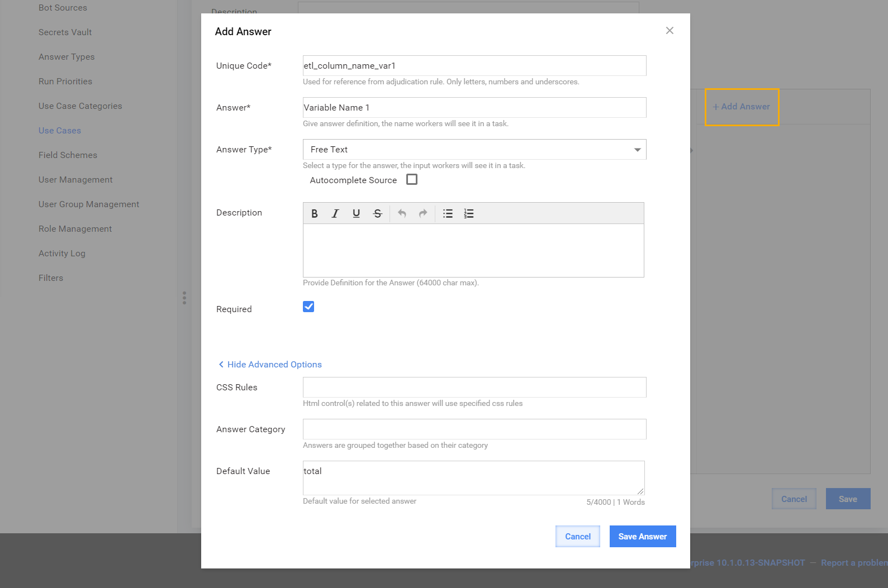Viewport: 888px width, 588px height.
Task: Click the sidebar resize handle dots
Action: 184,298
